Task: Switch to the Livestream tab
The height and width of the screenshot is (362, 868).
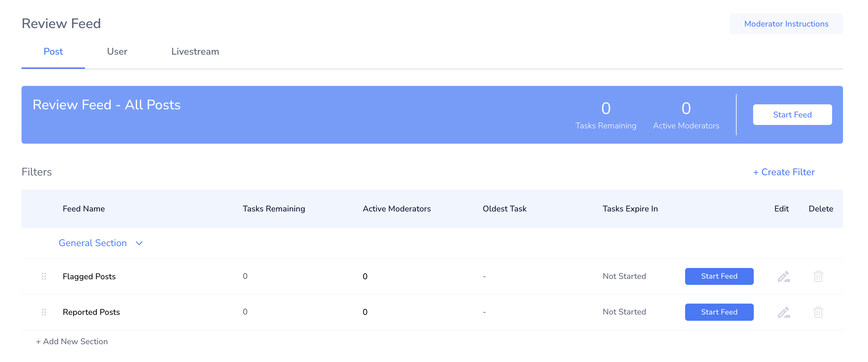Action: click(195, 52)
